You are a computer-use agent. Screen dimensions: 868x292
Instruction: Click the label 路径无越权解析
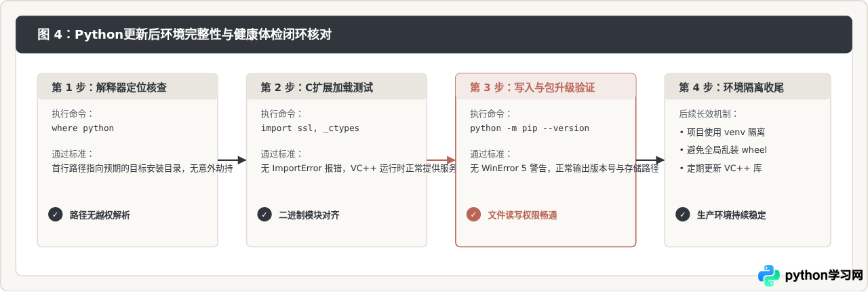(x=100, y=215)
